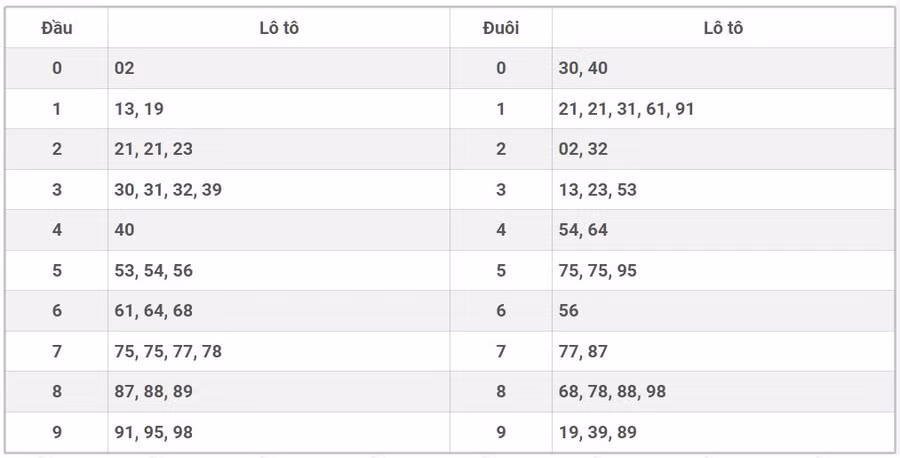Click the cell containing 30, 40
The height and width of the screenshot is (458, 900).
coord(583,68)
